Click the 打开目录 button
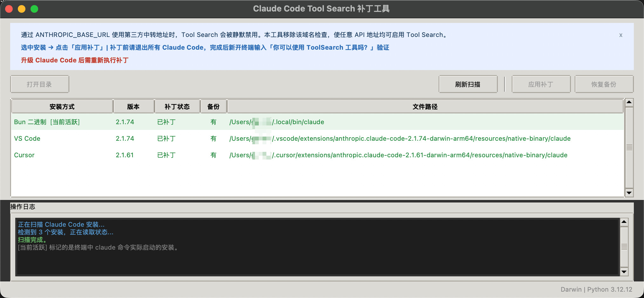 tap(40, 84)
